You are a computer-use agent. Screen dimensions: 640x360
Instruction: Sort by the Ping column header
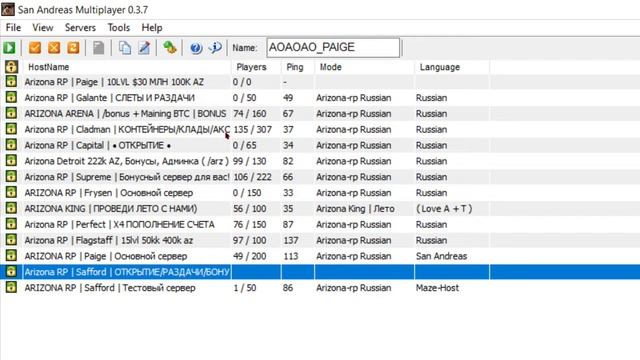pos(298,67)
